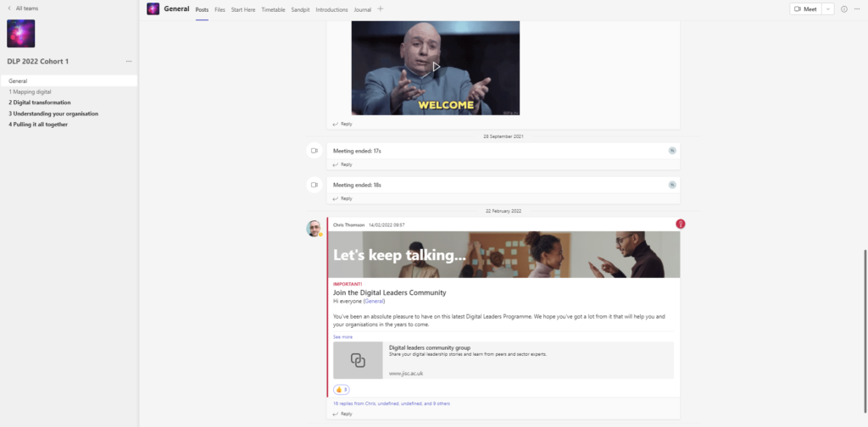The height and width of the screenshot is (427, 868).
Task: Open the Digital leaders community group link card
Action: pyautogui.click(x=504, y=360)
